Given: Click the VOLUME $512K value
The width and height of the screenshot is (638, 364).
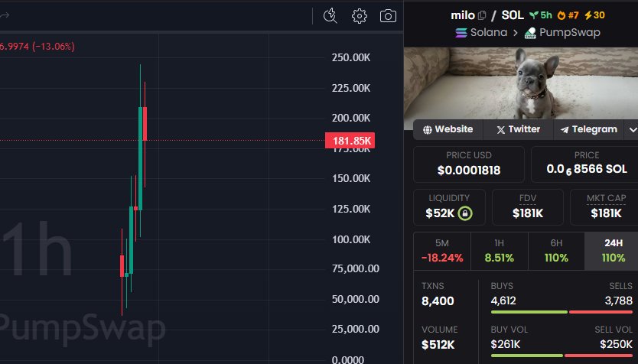Looking at the screenshot, I should point(438,345).
